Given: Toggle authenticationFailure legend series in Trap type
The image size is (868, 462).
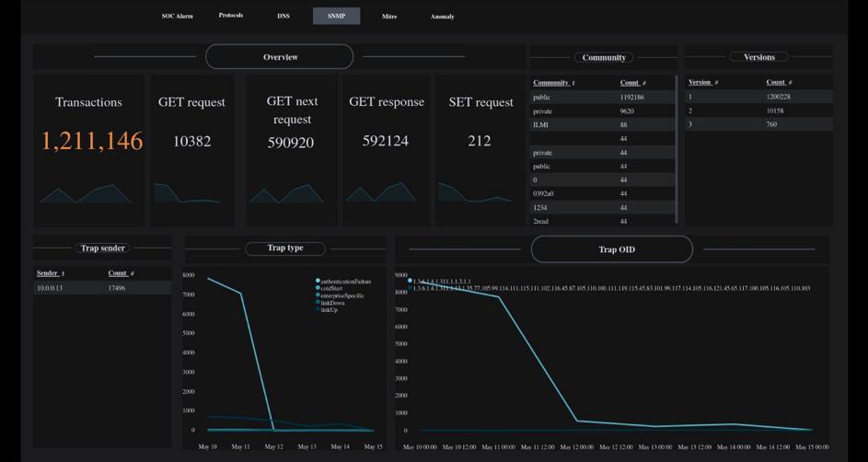Looking at the screenshot, I should (346, 281).
